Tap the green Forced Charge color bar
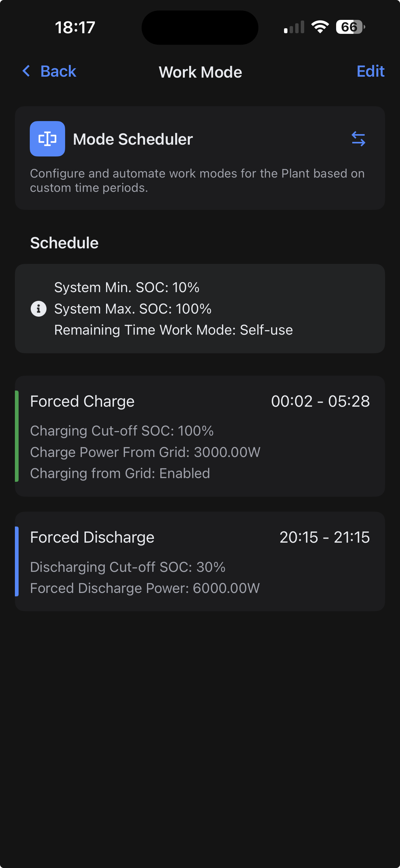 tap(17, 436)
